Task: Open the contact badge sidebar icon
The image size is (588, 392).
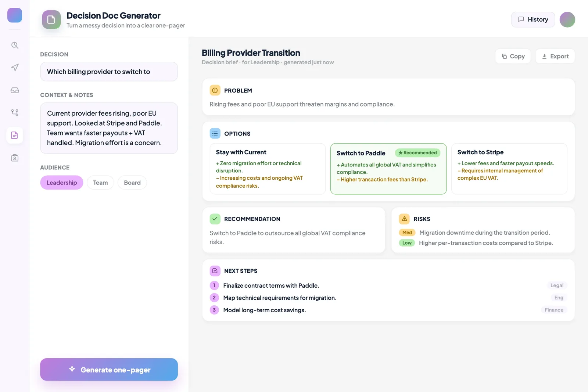Action: [x=15, y=158]
